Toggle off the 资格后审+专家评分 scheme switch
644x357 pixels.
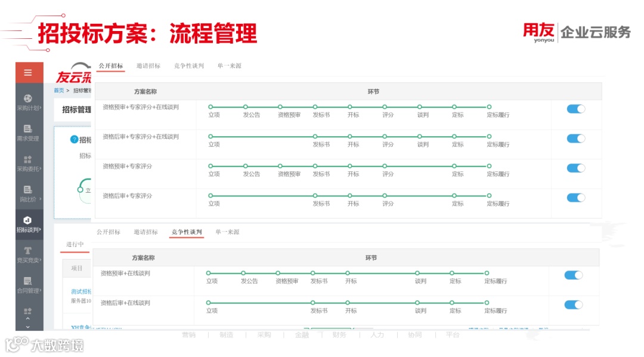point(576,198)
